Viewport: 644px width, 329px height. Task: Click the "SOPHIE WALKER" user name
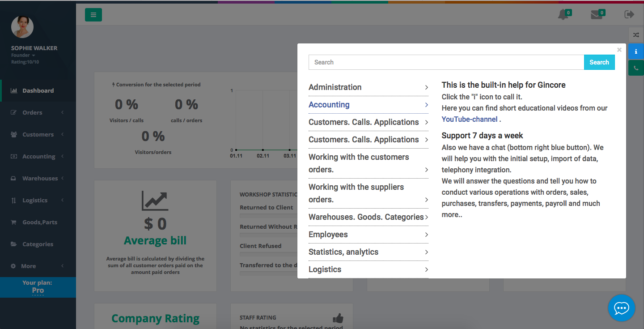tap(34, 48)
